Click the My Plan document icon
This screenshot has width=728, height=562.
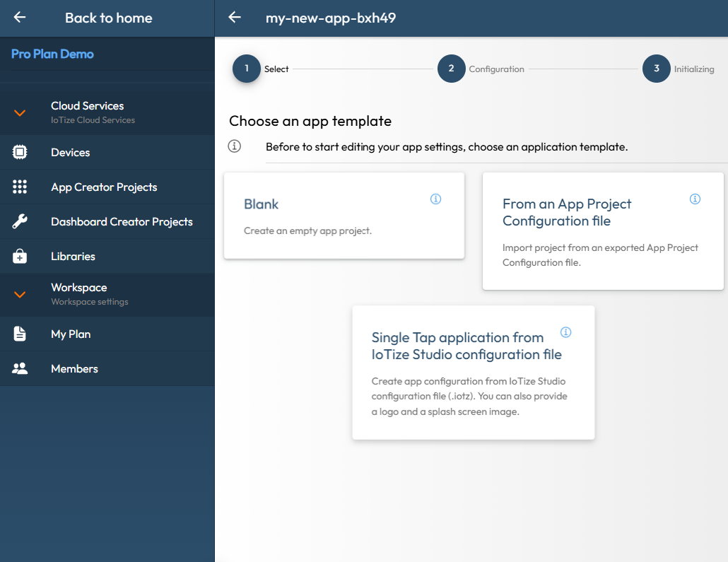coord(20,334)
